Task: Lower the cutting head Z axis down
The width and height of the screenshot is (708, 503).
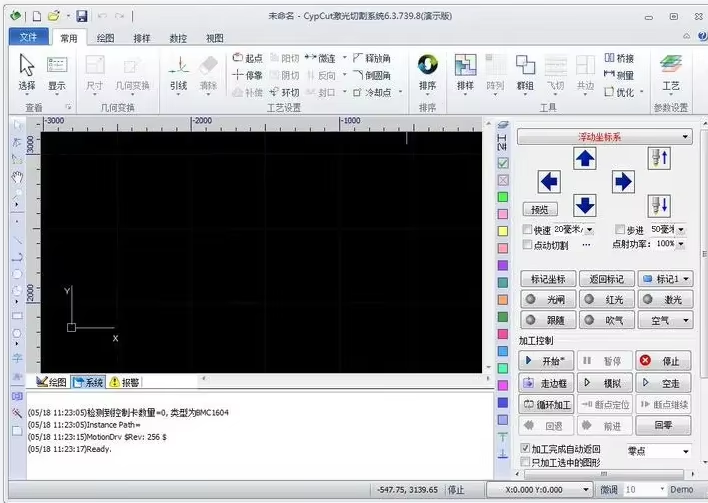Action: [659, 205]
